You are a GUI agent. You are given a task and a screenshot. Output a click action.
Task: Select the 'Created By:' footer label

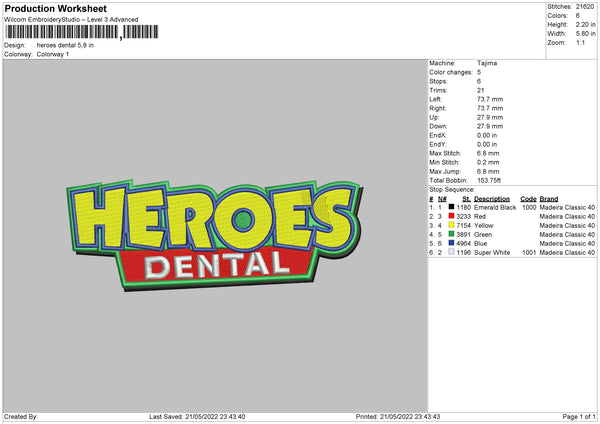(x=21, y=416)
